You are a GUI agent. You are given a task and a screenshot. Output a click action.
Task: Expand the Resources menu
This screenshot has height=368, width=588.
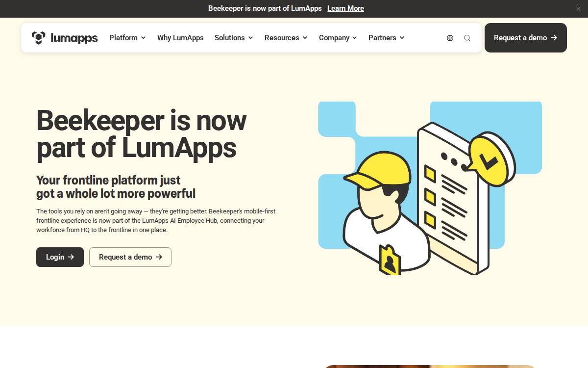tap(286, 38)
